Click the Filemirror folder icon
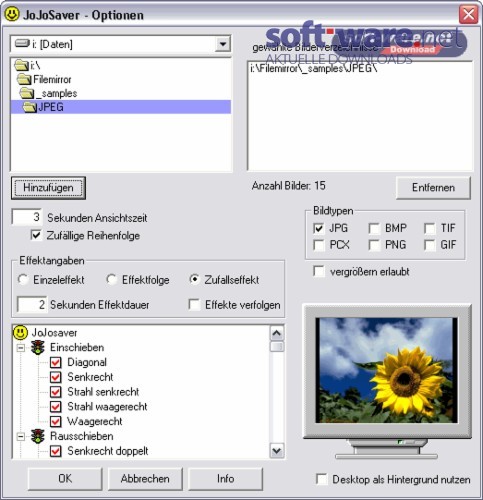 24,79
